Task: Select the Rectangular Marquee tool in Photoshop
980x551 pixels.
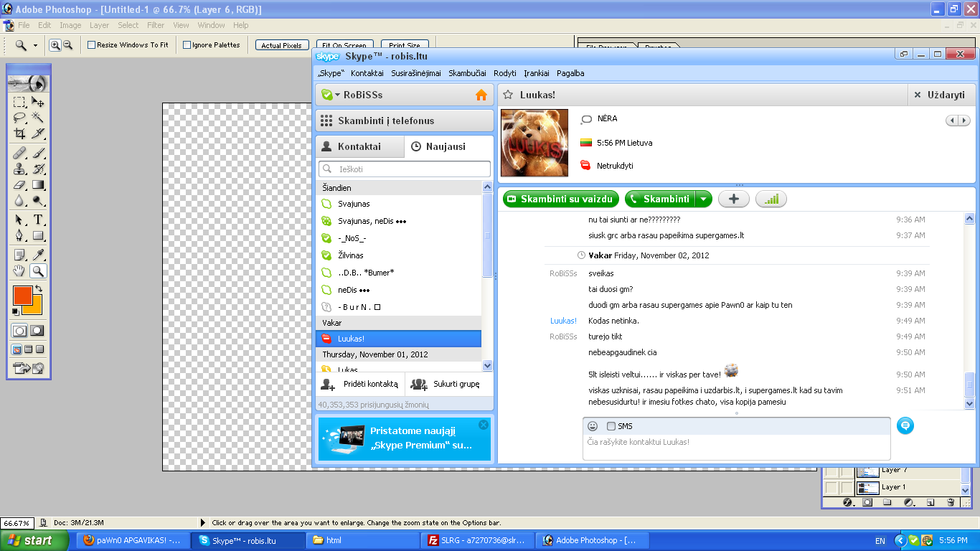Action: [19, 102]
